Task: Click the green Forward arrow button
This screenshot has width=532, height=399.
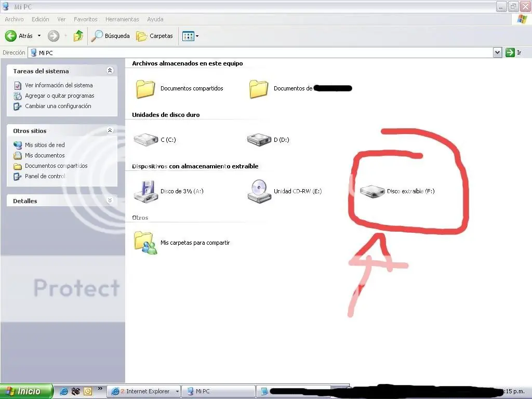Action: tap(54, 36)
